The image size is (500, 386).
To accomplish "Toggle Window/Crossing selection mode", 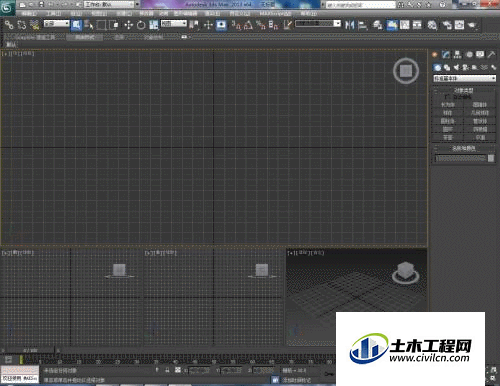I will (114, 25).
